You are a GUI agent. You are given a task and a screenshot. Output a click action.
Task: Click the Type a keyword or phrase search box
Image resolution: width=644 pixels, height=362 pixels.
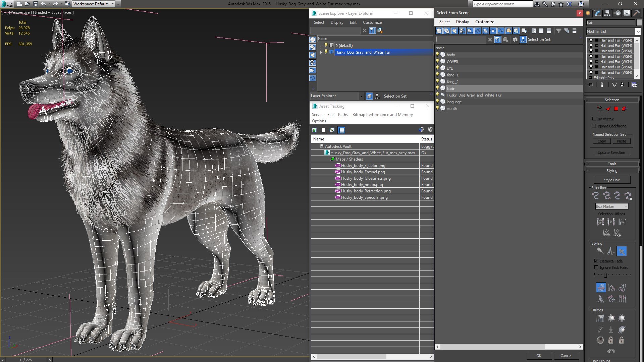click(502, 4)
